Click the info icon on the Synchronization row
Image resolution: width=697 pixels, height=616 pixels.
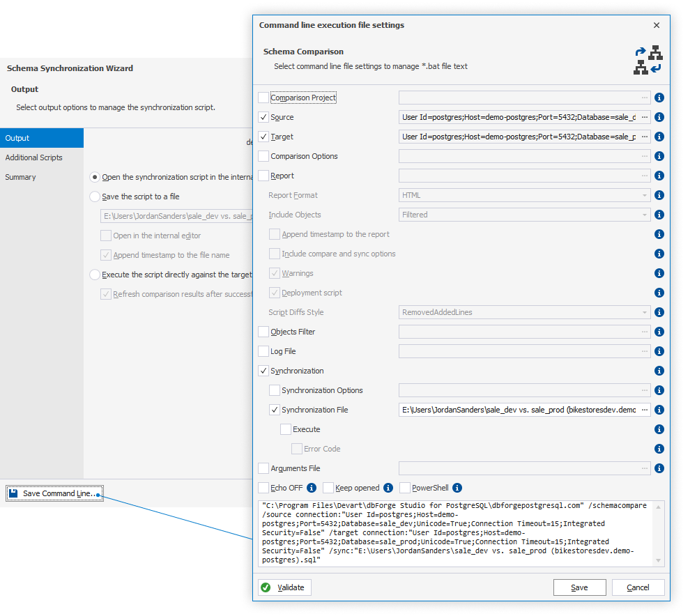click(659, 371)
